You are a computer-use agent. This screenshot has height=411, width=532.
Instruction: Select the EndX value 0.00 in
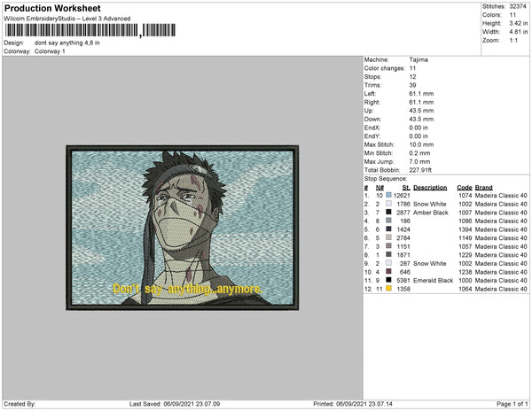[x=419, y=128]
